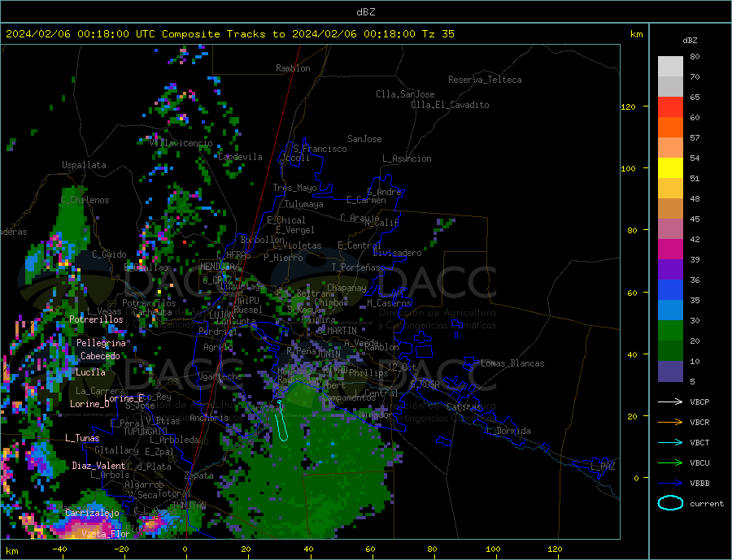Select the bright green swatch in dBZ scale
The image size is (732, 560).
click(670, 331)
